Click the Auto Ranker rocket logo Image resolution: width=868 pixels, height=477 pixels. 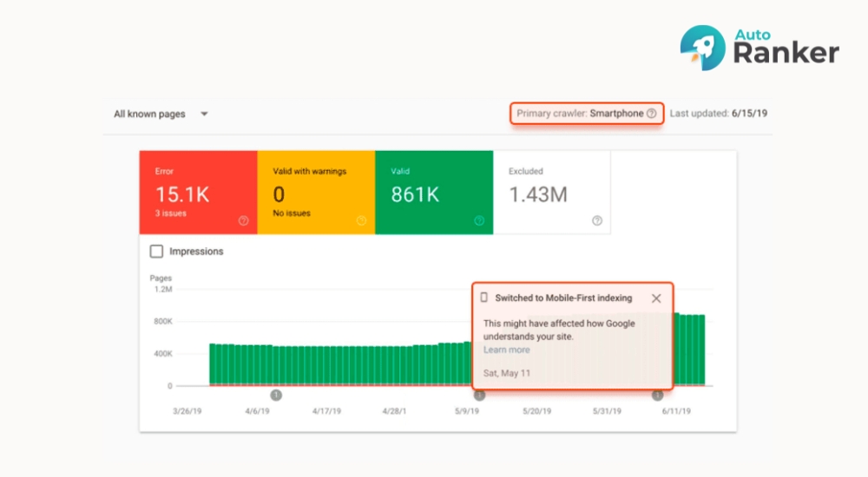702,49
